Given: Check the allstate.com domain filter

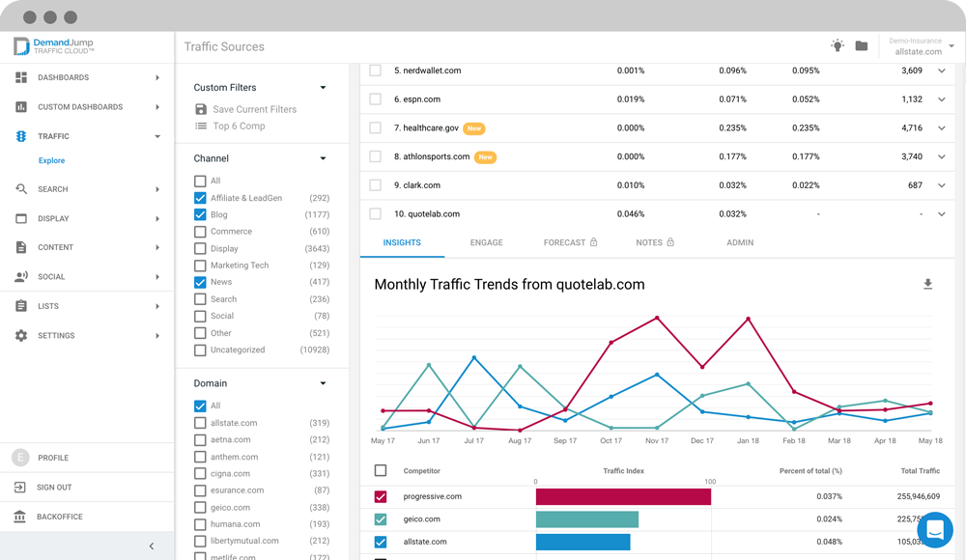Looking at the screenshot, I should [x=200, y=423].
